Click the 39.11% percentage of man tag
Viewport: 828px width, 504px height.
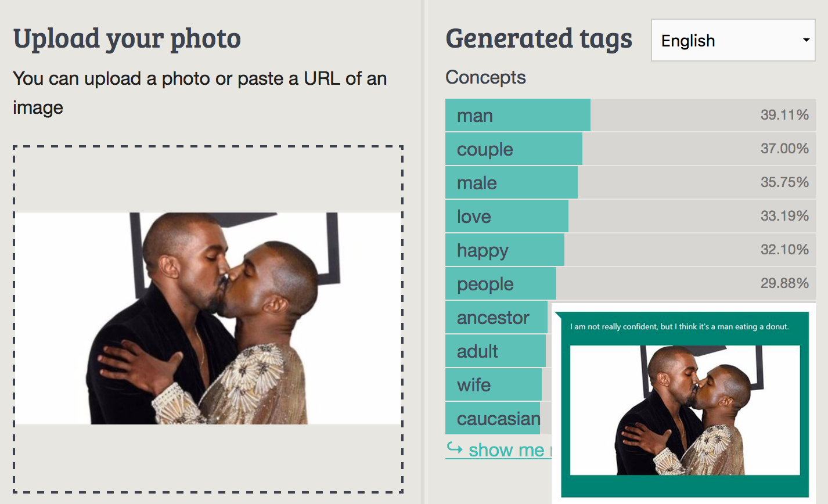click(784, 115)
